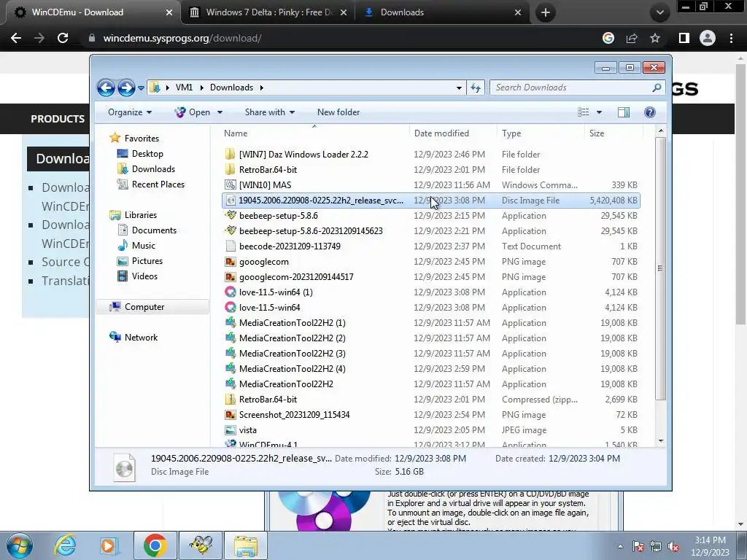747x560 pixels.
Task: Select Music library
Action: pyautogui.click(x=144, y=246)
